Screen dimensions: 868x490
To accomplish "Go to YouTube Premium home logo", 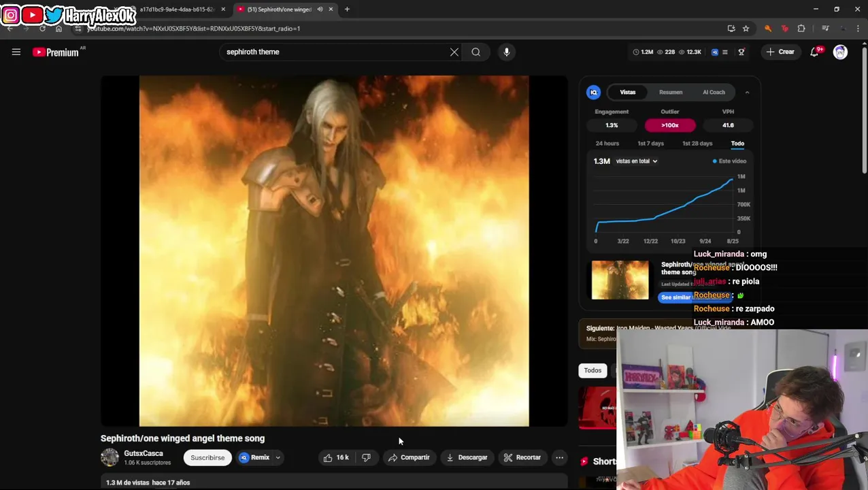I will point(57,52).
